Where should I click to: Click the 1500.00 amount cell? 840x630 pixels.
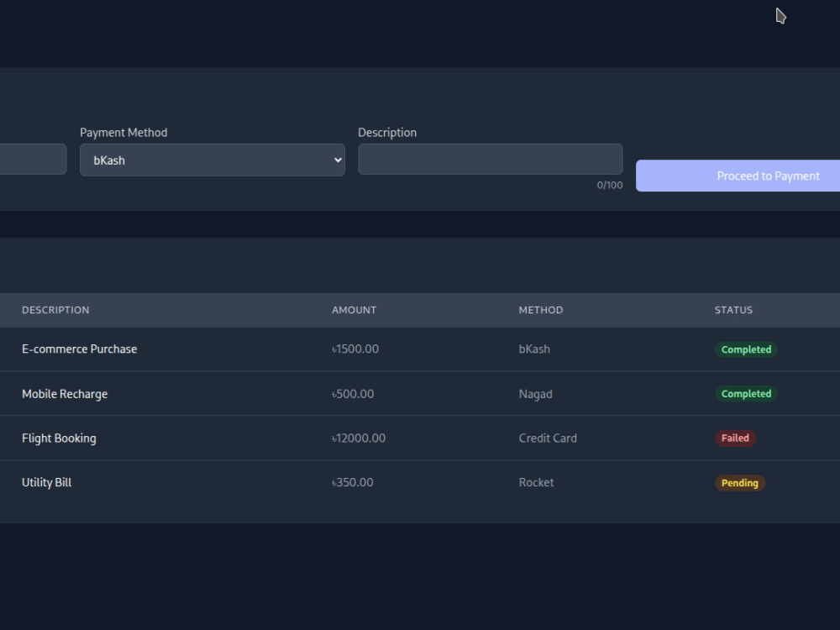click(355, 349)
